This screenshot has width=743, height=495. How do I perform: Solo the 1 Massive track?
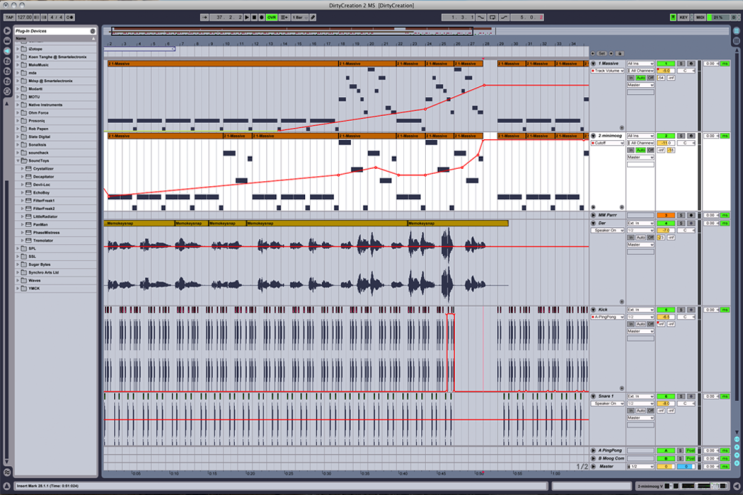pyautogui.click(x=681, y=63)
